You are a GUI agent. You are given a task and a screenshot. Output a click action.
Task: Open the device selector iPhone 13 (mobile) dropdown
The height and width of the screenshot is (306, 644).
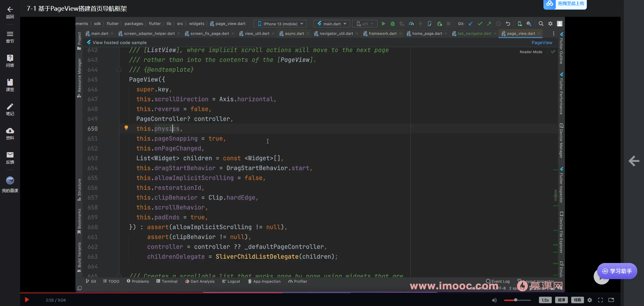coord(280,24)
